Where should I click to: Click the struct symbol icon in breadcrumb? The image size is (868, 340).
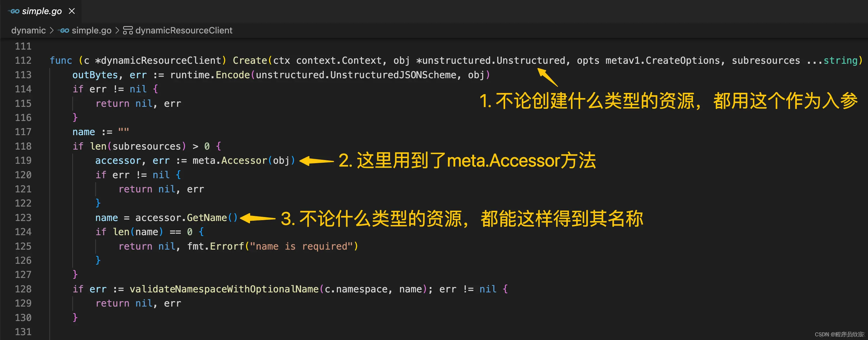click(x=128, y=30)
